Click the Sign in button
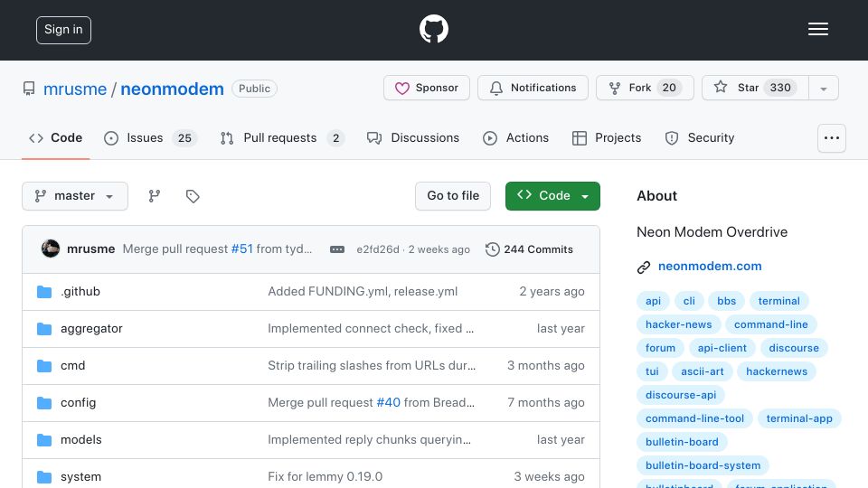 63,30
